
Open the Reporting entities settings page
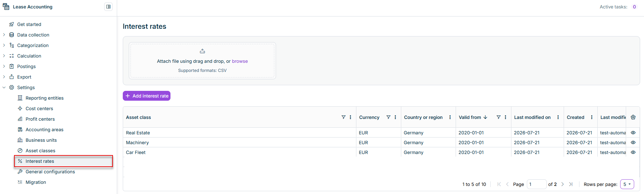[45, 98]
